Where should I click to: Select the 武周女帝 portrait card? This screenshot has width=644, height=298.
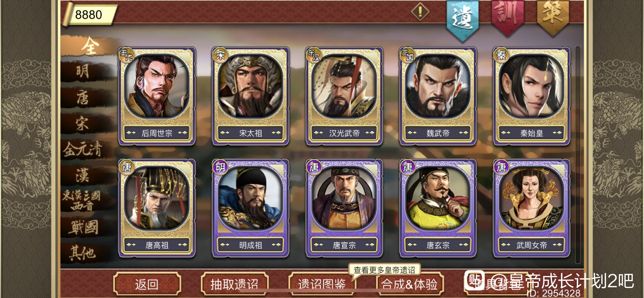click(x=532, y=208)
